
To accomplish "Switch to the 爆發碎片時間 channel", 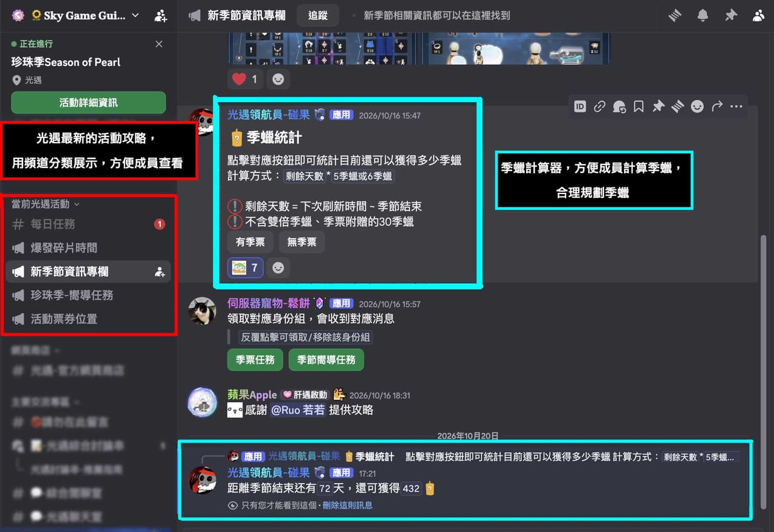I will (88, 248).
